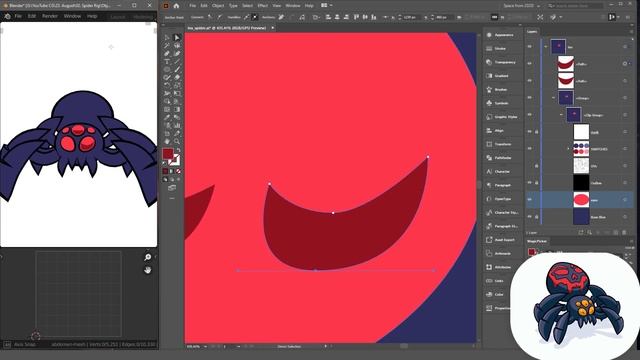640x360 pixels.
Task: Click the search field in Illustrator header
Action: pyautogui.click(x=575, y=6)
